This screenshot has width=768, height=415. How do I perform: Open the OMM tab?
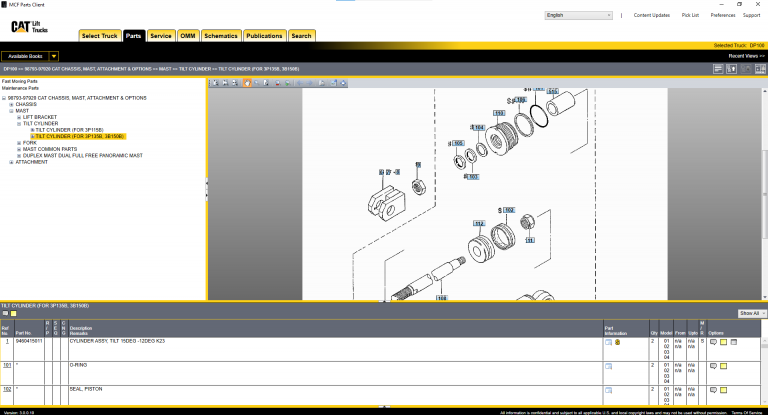(188, 36)
